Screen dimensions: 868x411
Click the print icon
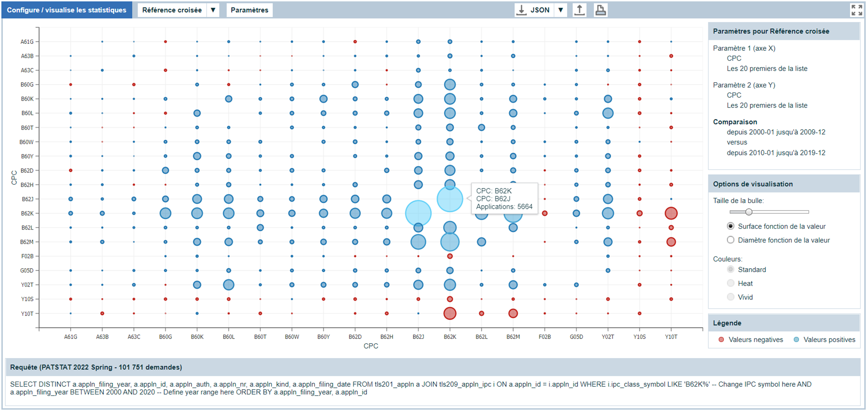[x=600, y=10]
